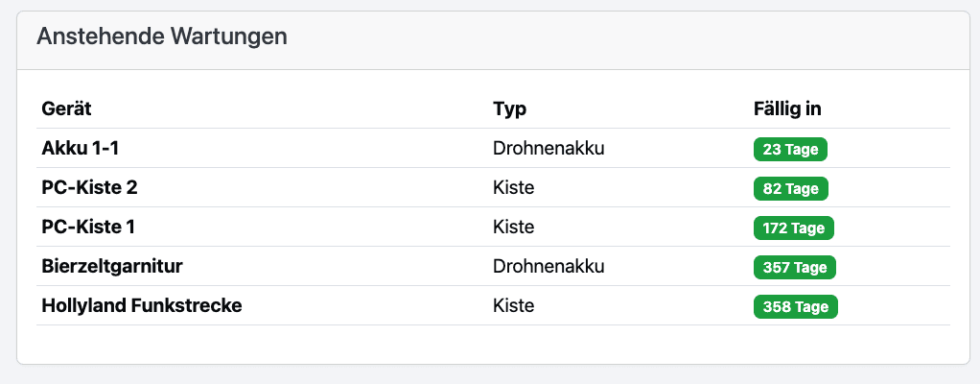The height and width of the screenshot is (384, 980).
Task: Select the PC-Kiste 1 device entry
Action: click(88, 228)
